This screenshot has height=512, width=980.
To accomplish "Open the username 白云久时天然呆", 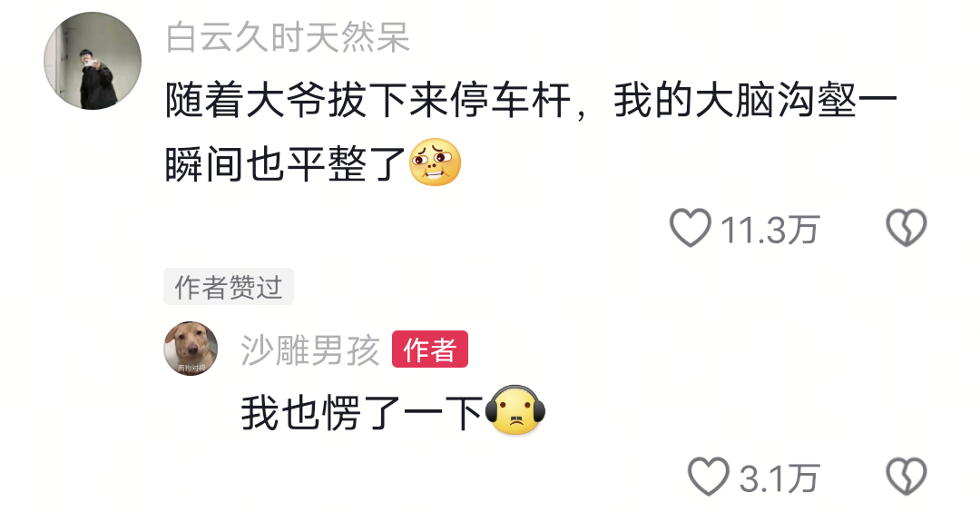I will 288,37.
